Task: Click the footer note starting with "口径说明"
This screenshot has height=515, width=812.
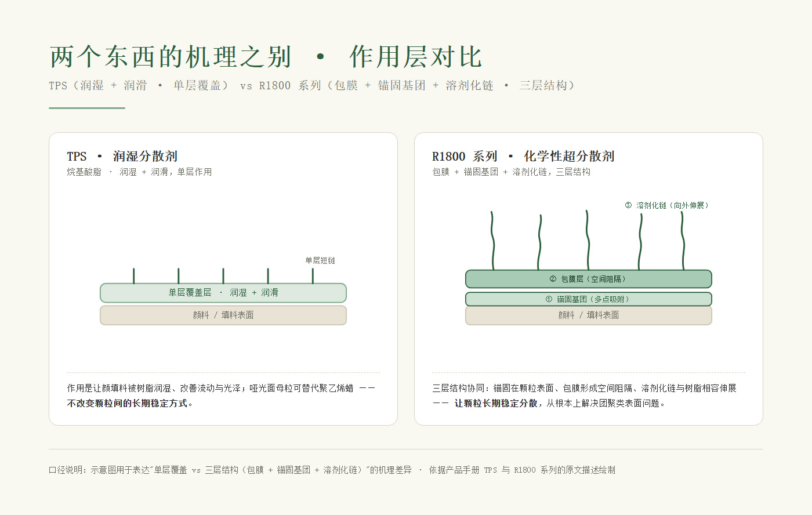Action: click(x=332, y=470)
